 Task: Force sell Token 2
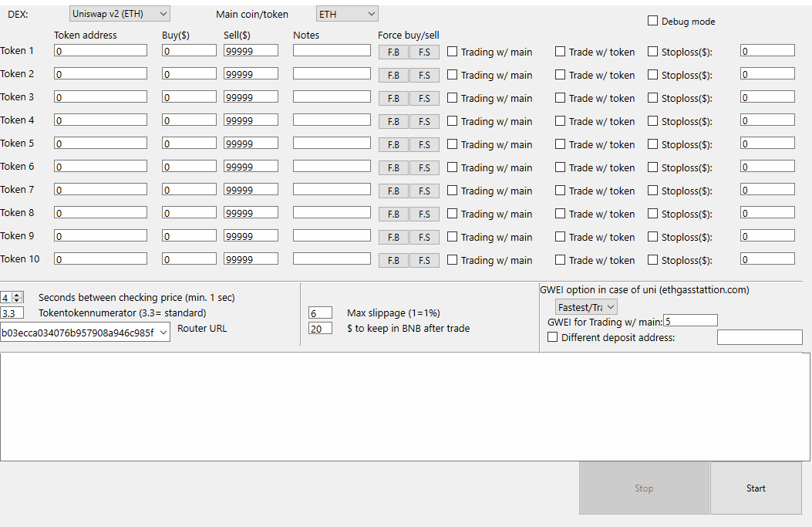coord(424,75)
